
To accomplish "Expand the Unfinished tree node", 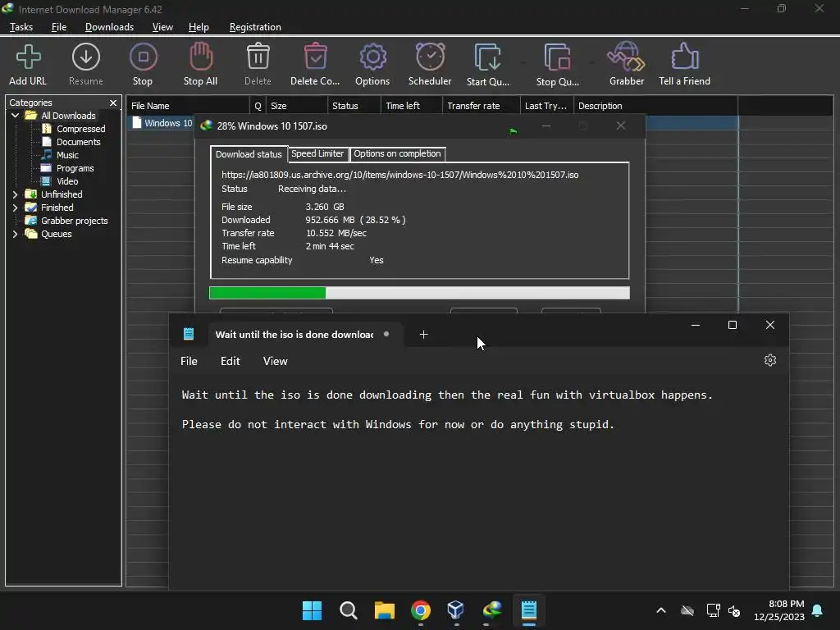I will [x=15, y=194].
